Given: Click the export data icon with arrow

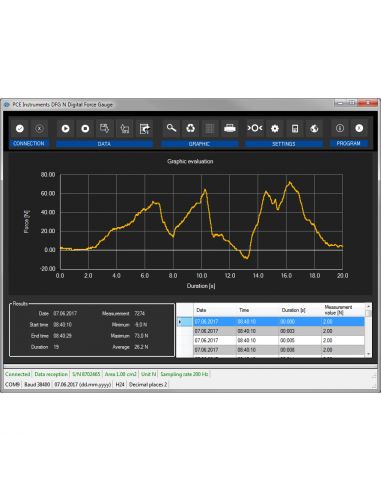Looking at the screenshot, I should 144,128.
